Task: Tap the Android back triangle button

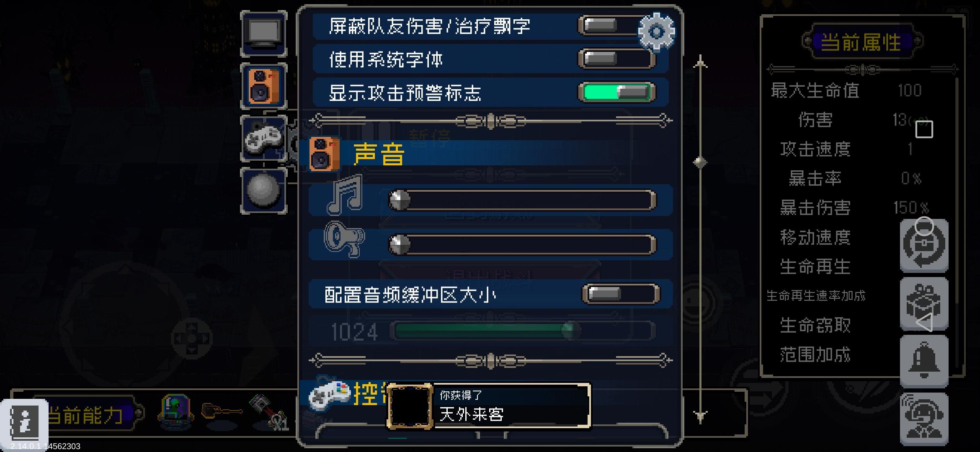Action: pyautogui.click(x=924, y=323)
